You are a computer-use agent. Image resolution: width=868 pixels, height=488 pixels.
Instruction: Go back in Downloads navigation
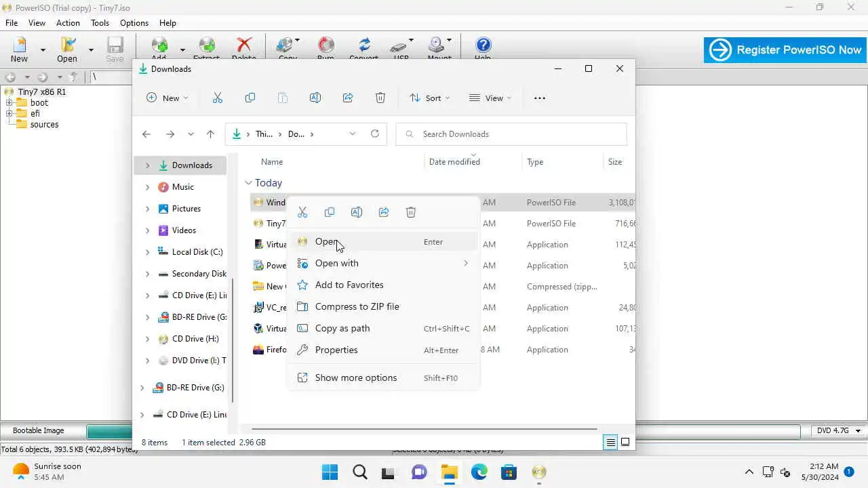click(146, 134)
